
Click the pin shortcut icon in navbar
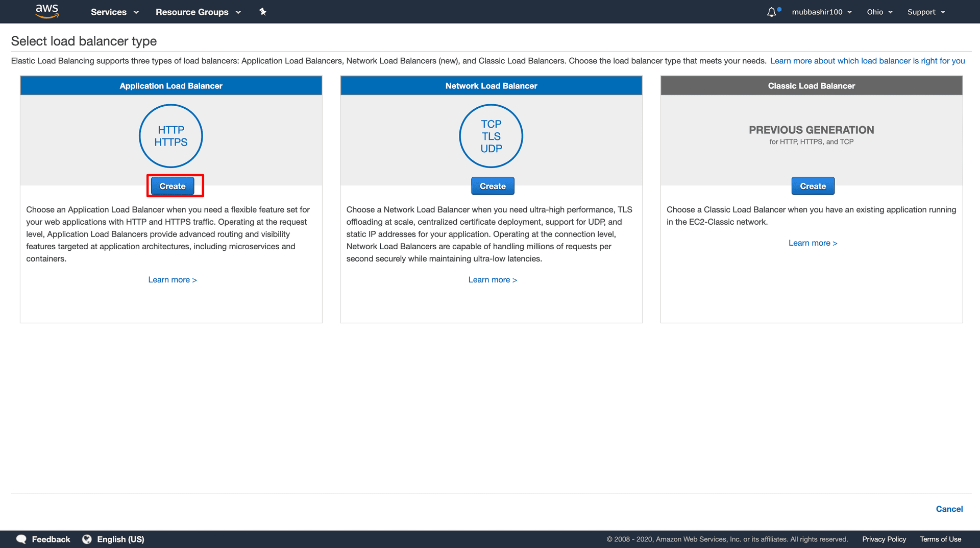coord(263,11)
